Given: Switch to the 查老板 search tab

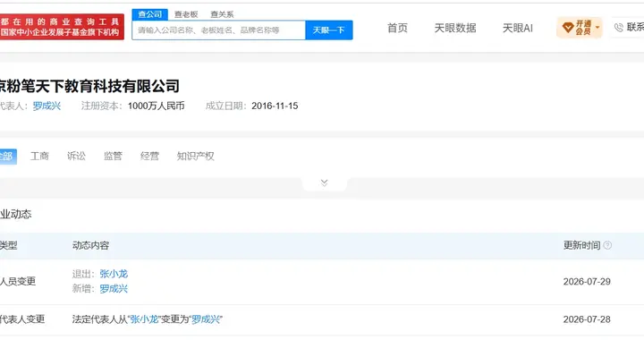Looking at the screenshot, I should point(186,14).
